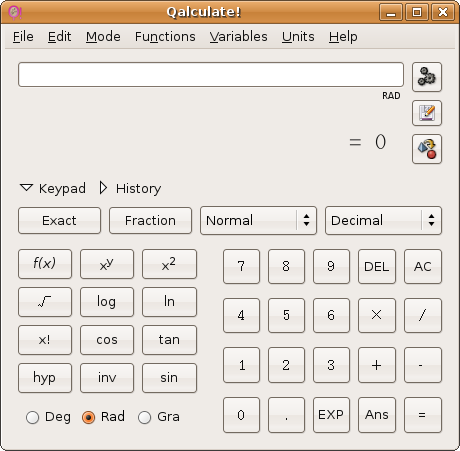Click the EXP key
The width and height of the screenshot is (460, 451).
(331, 415)
